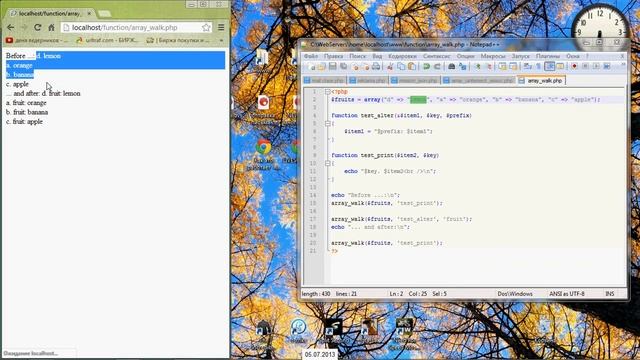This screenshot has width=640, height=360.
Task: Click the Open file icon in Notepad++
Action: [x=322, y=67]
